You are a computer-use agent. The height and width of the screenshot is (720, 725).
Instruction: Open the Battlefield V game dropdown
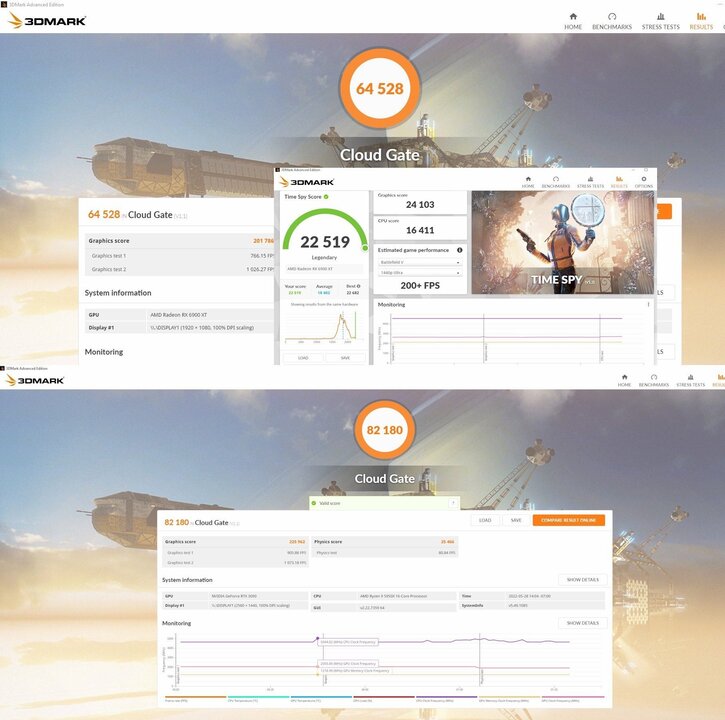click(x=419, y=262)
